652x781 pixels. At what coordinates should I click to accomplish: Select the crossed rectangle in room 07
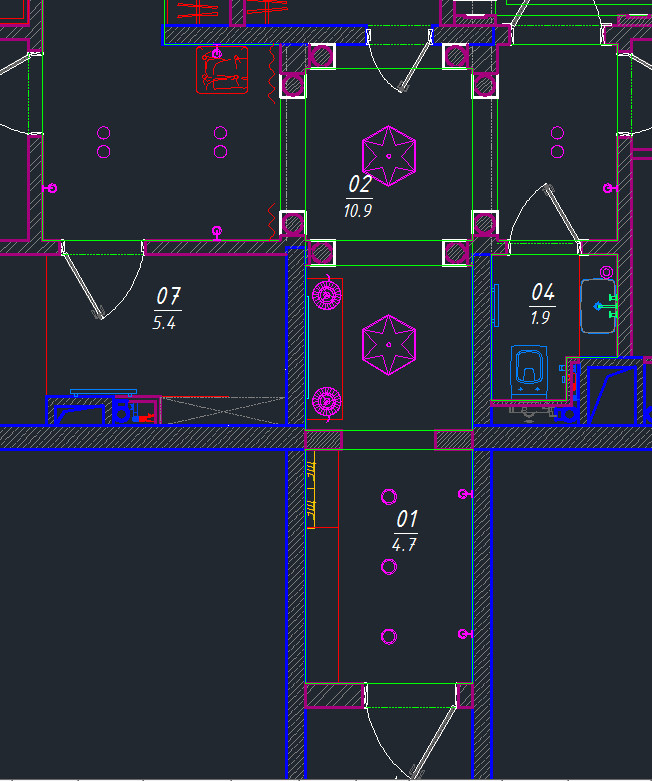click(222, 410)
